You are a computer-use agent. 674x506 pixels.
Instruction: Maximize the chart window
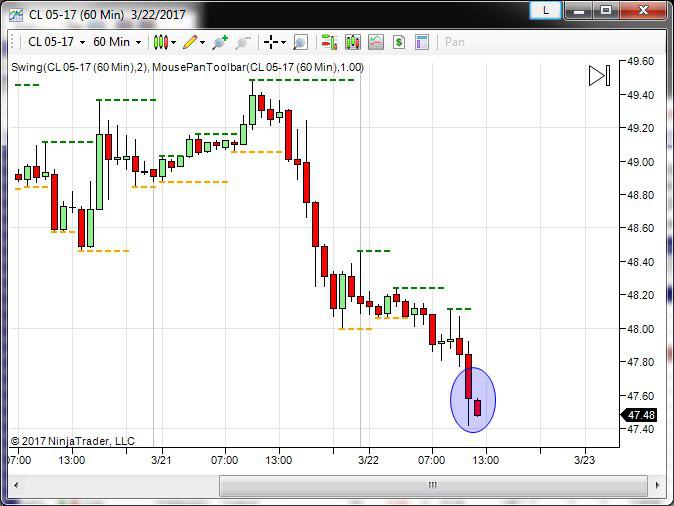(x=606, y=10)
